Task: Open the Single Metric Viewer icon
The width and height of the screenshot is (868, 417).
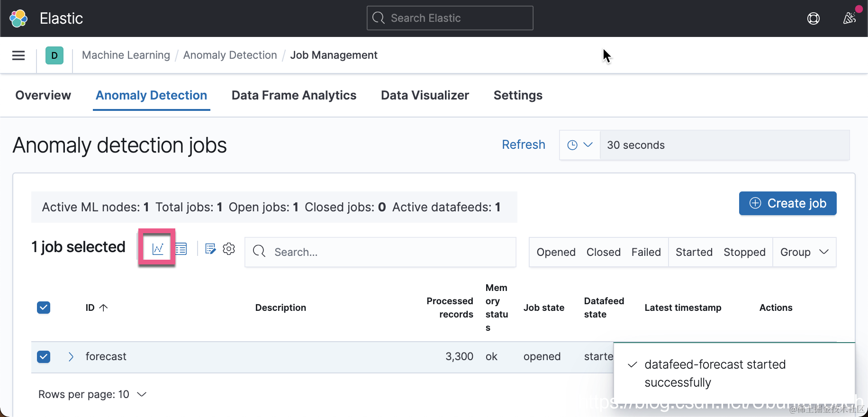Action: pyautogui.click(x=158, y=249)
